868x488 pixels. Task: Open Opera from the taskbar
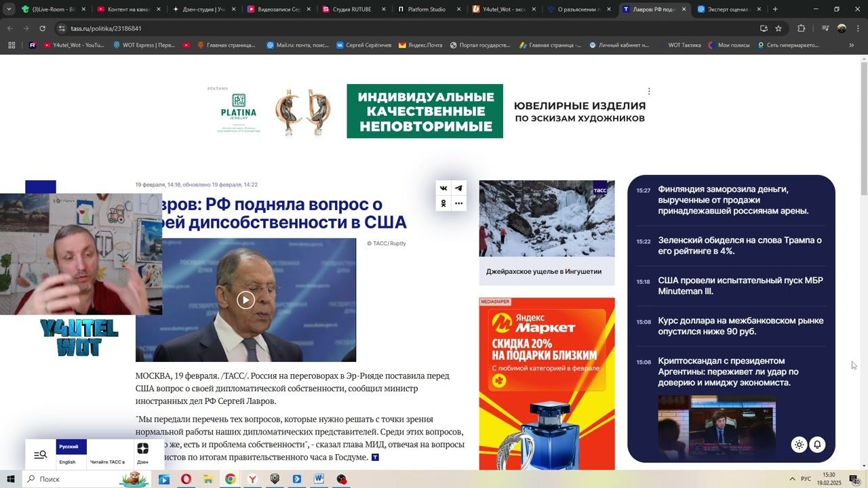[186, 479]
